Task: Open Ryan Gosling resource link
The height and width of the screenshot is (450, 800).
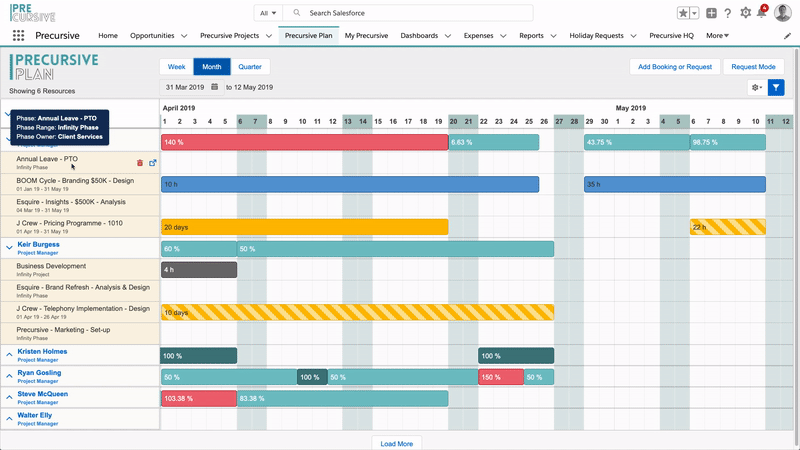Action: (x=39, y=372)
